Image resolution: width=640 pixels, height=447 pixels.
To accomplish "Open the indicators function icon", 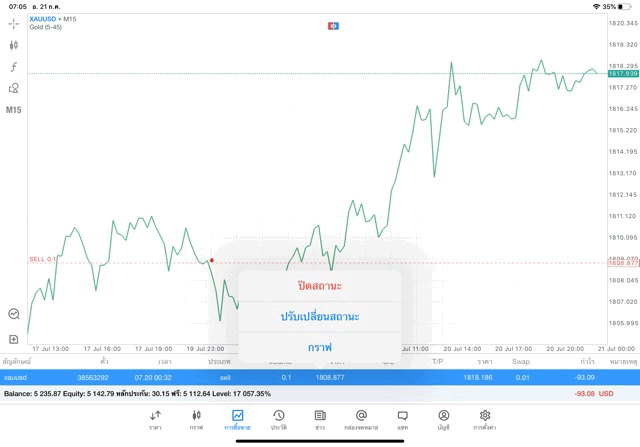I will click(14, 66).
